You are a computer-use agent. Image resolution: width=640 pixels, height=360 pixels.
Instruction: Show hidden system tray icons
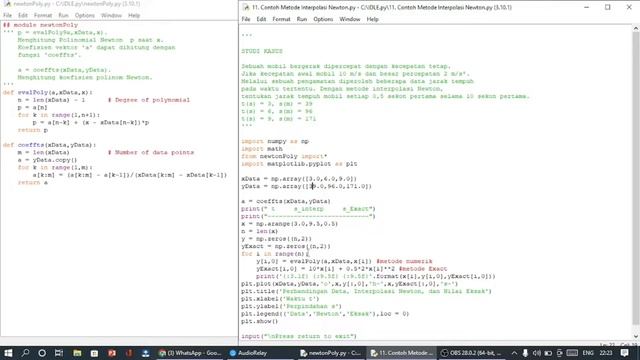coord(514,353)
